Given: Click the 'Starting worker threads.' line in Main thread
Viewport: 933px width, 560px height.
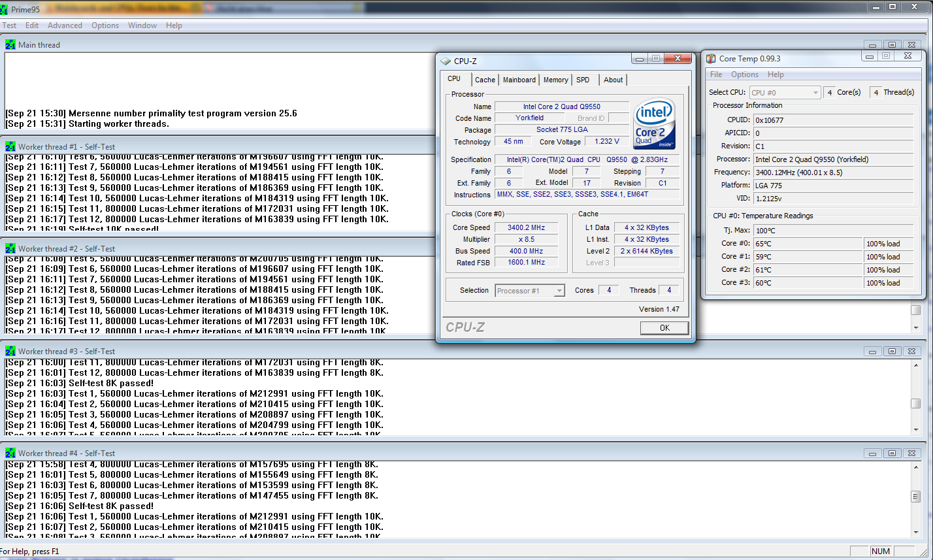Looking at the screenshot, I should 118,124.
